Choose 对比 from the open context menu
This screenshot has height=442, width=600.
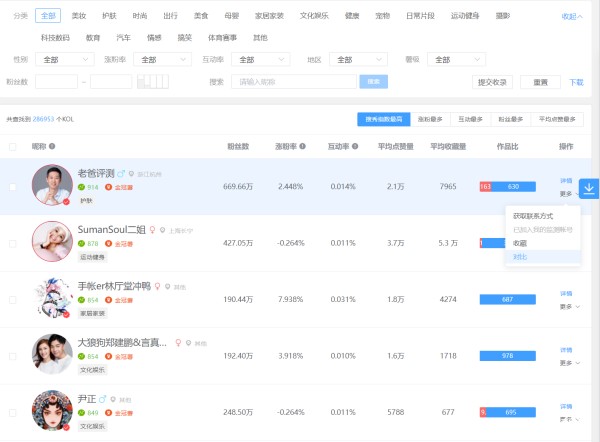(520, 257)
